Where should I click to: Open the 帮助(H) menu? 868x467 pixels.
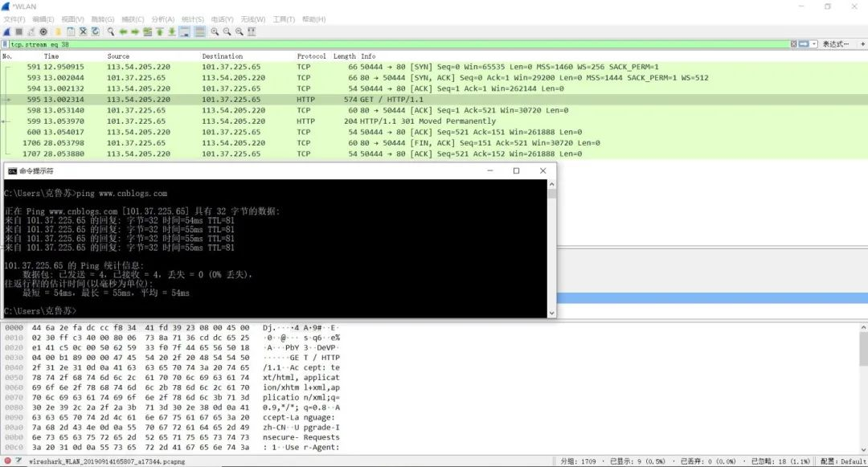(314, 19)
